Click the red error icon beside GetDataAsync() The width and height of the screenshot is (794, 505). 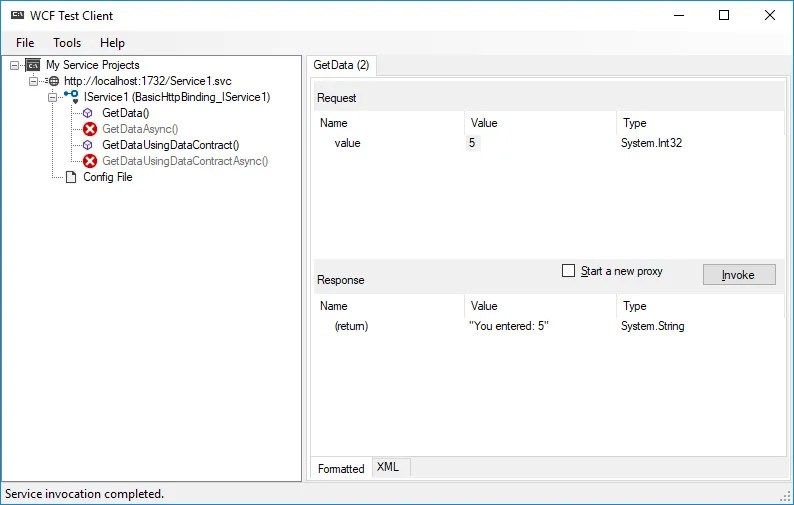90,129
